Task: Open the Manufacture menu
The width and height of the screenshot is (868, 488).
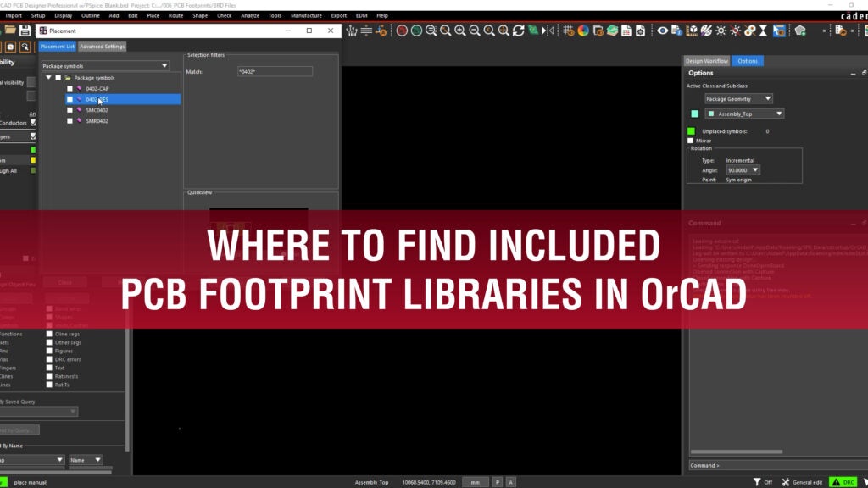Action: click(x=307, y=14)
